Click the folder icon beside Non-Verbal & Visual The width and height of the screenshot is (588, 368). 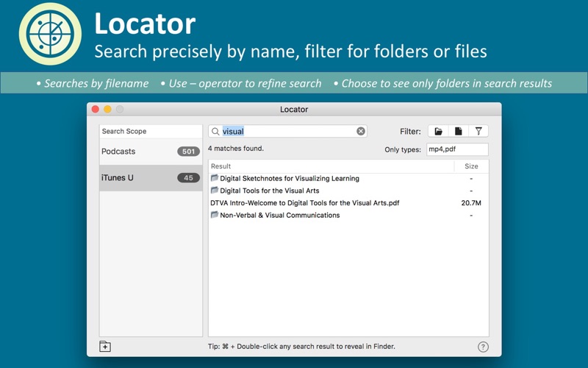215,215
